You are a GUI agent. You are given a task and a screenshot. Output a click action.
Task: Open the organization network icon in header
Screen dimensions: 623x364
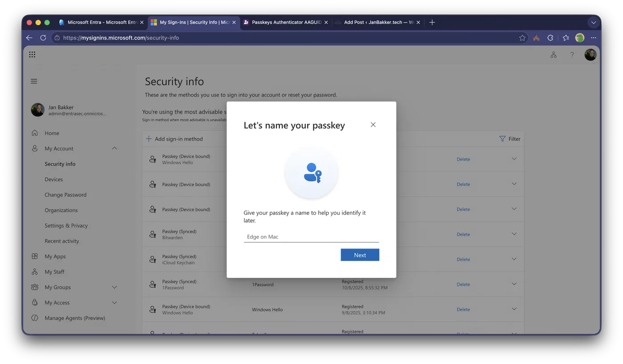(554, 55)
